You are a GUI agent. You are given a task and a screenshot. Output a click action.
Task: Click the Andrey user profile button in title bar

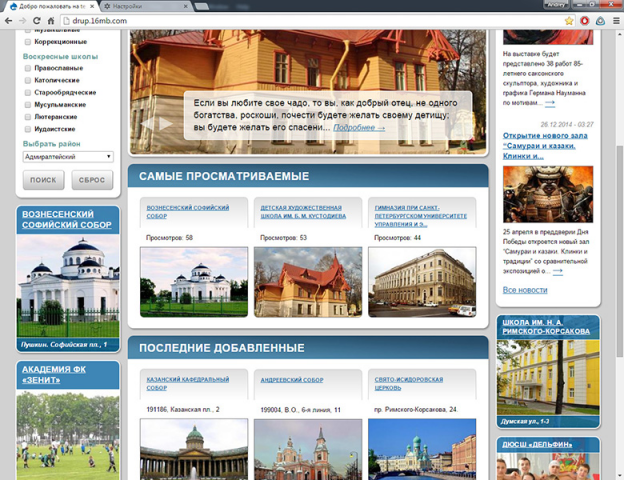[x=556, y=4]
